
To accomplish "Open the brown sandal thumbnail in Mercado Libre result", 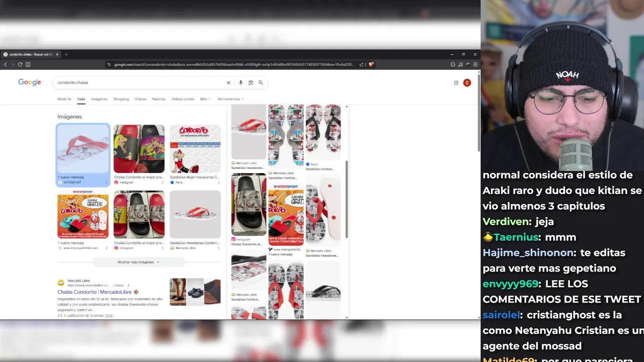I will pos(212,292).
